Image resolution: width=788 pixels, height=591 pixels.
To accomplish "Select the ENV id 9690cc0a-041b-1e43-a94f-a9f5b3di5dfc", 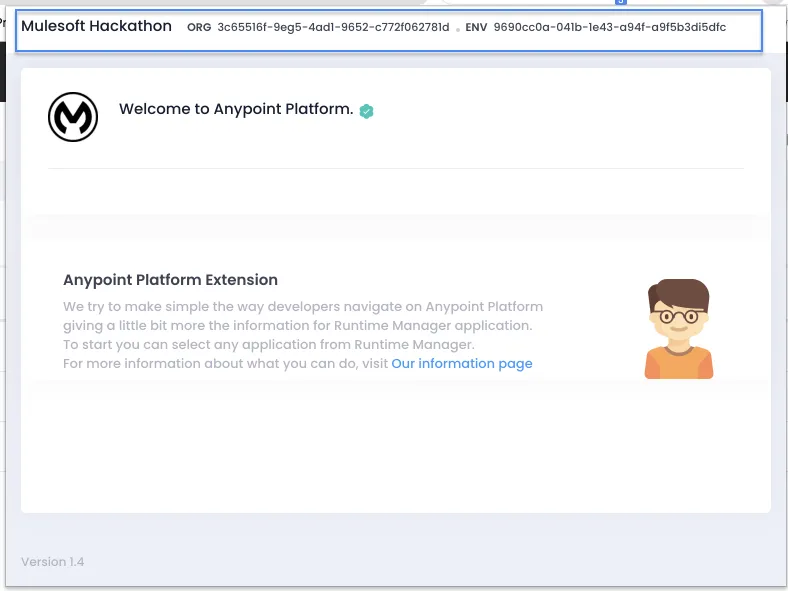I will pos(610,27).
